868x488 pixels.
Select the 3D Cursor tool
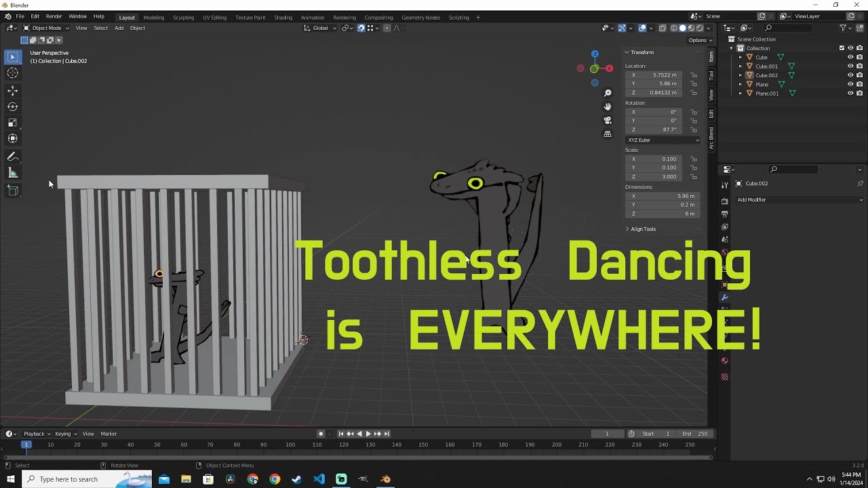12,73
